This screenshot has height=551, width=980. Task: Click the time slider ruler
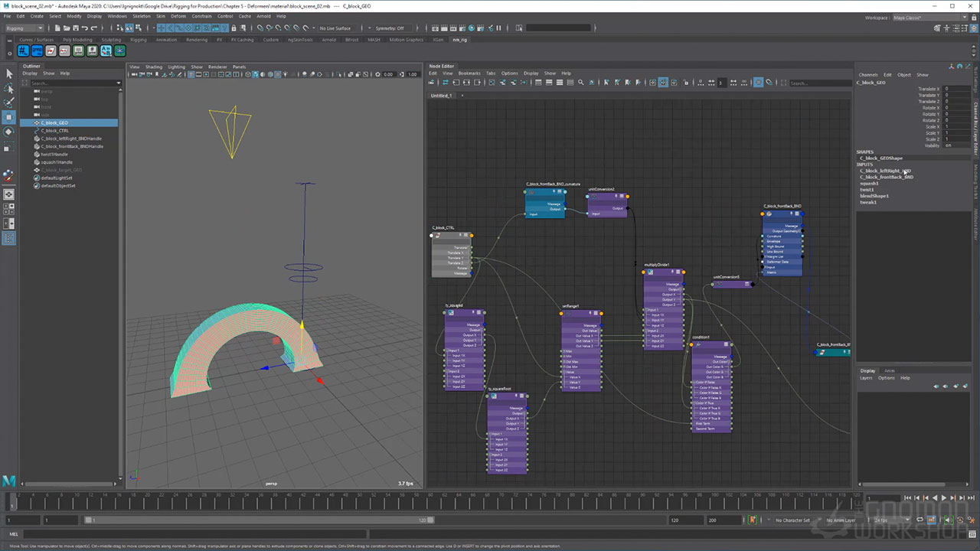click(x=429, y=503)
